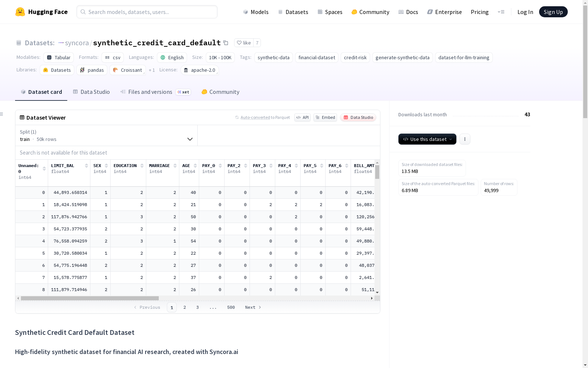Open Enterprise in the top navigation
The height and width of the screenshot is (368, 588).
pos(445,12)
